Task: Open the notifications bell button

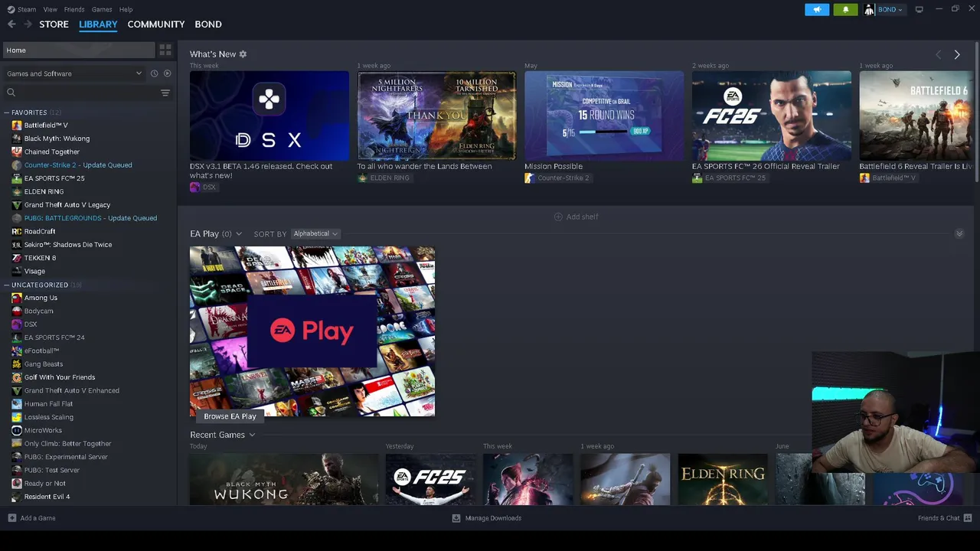Action: click(845, 9)
